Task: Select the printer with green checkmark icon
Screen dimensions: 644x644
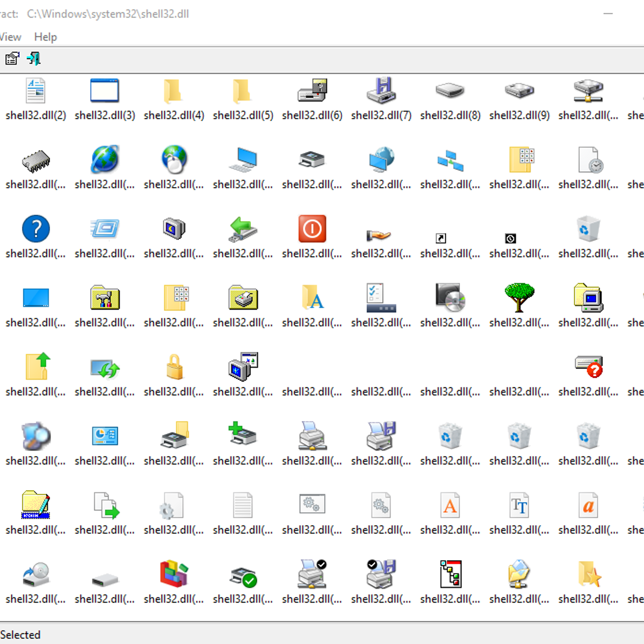Action: (244, 577)
